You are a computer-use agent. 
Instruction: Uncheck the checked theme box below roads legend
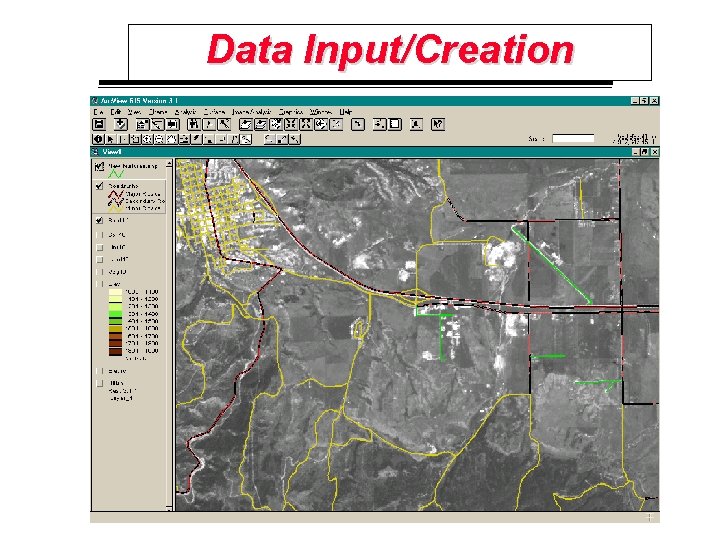99,220
